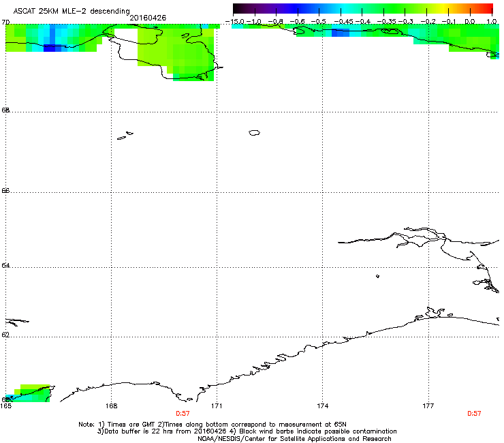The width and height of the screenshot is (504, 443).
Task: Click the -0.8 color scale label
Action: pyautogui.click(x=276, y=22)
